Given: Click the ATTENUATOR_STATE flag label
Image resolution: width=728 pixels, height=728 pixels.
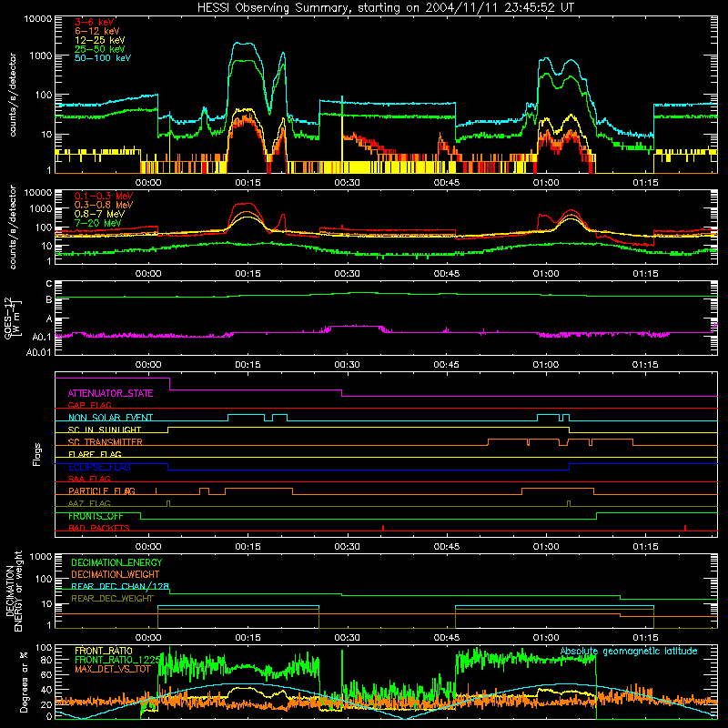Looking at the screenshot, I should point(110,393).
